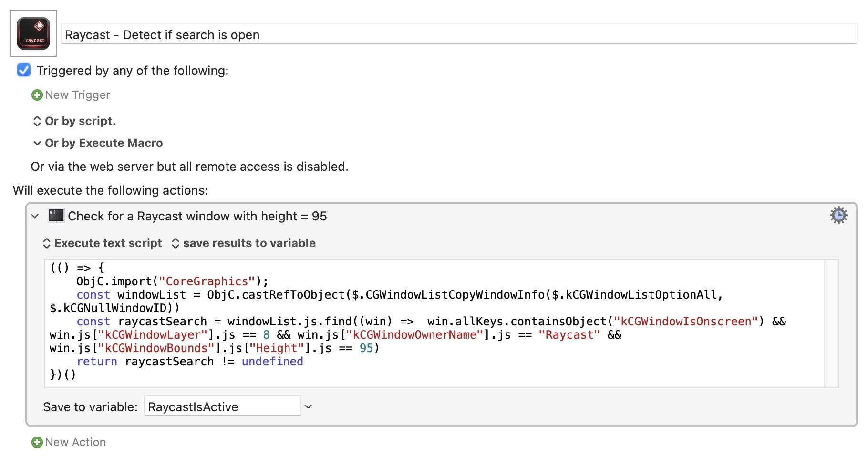The height and width of the screenshot is (458, 868).
Task: Open the variable name dropdown chevron
Action: [x=308, y=406]
